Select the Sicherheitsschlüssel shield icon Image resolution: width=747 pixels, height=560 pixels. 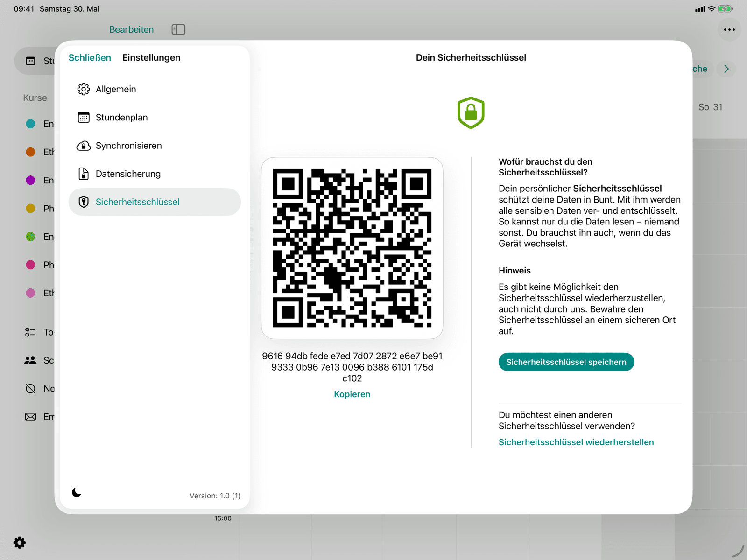[84, 202]
